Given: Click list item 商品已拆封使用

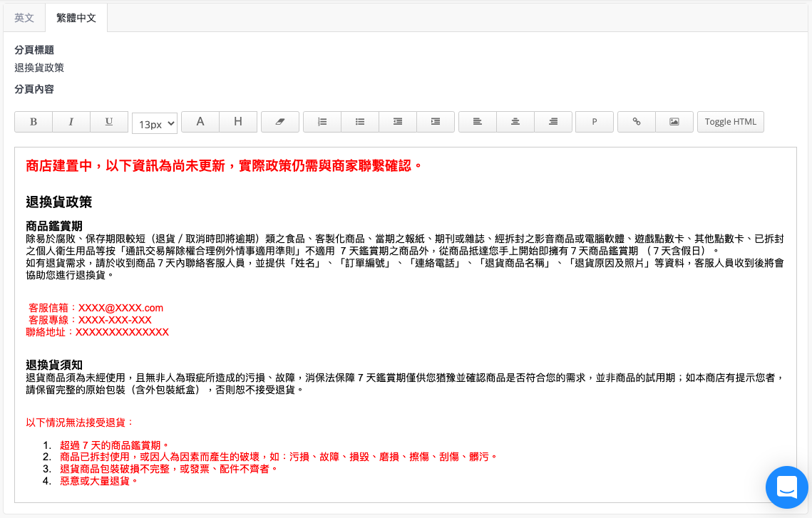Looking at the screenshot, I should [x=279, y=457].
